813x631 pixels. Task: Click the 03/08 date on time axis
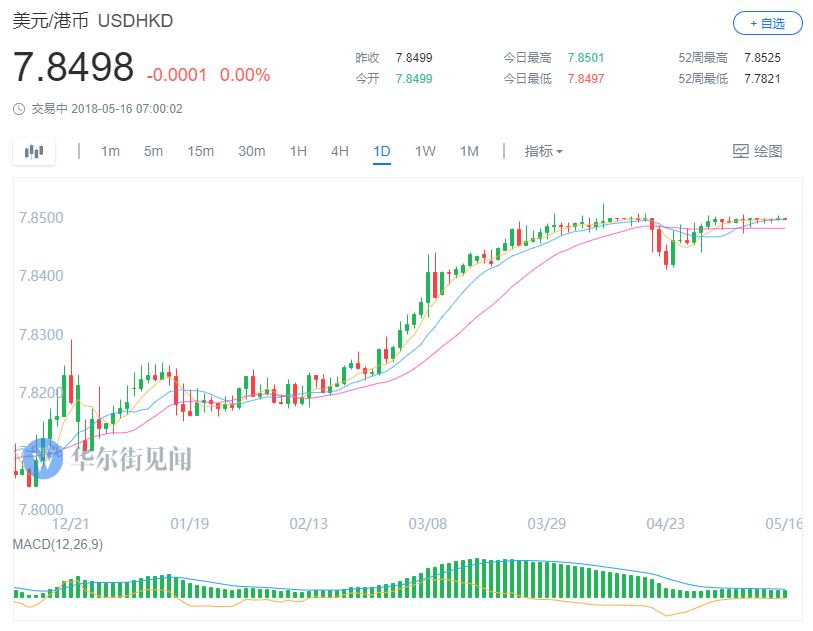427,524
